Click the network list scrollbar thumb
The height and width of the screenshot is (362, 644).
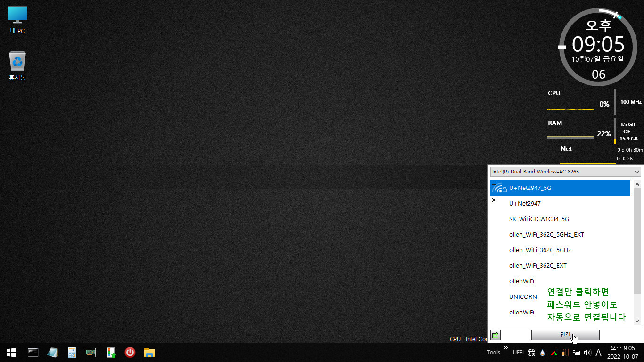pos(637,241)
